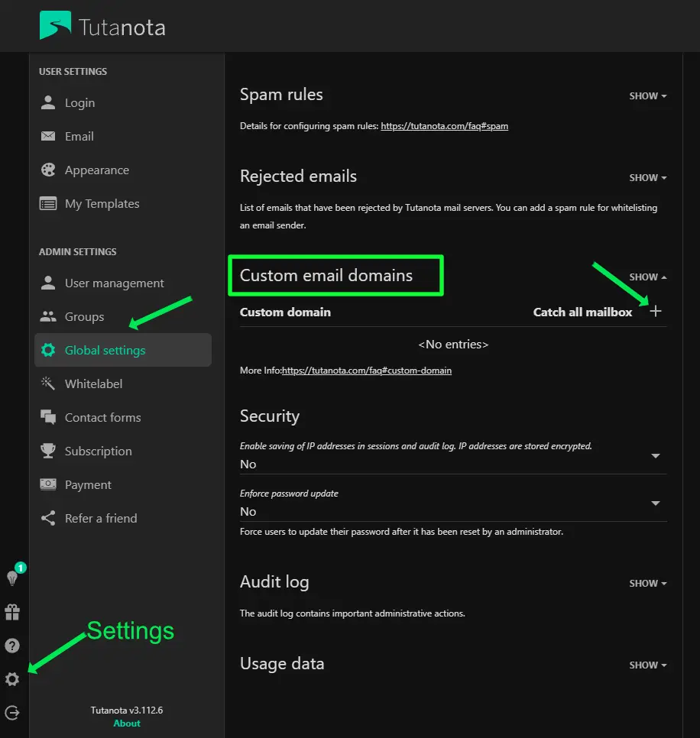Open Settings gear icon in left rail

tap(12, 679)
